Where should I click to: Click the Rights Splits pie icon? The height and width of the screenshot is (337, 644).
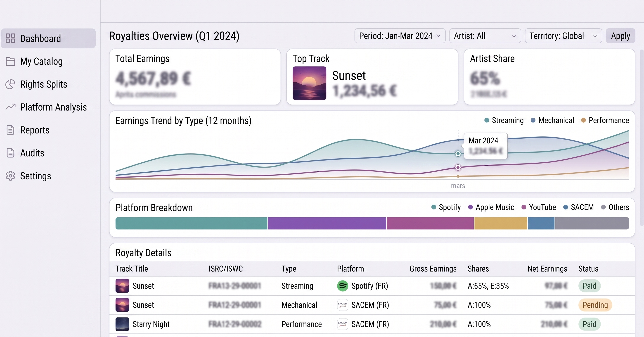pos(10,84)
